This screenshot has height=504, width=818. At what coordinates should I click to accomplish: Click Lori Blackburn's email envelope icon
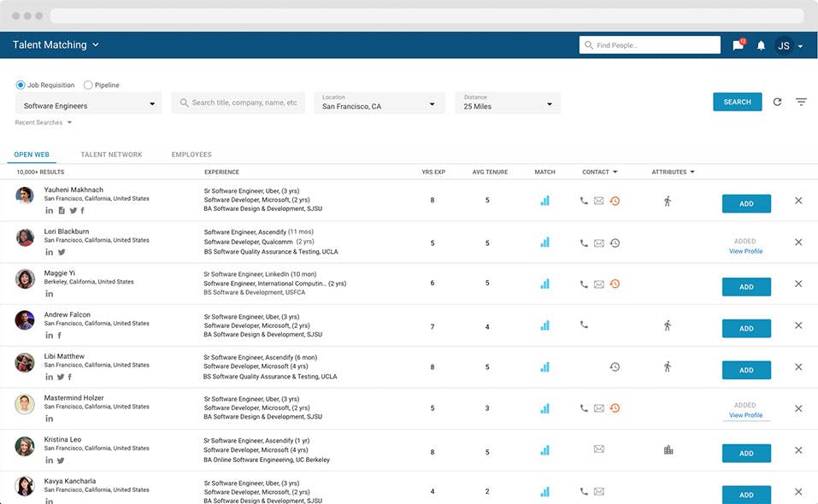pos(599,243)
